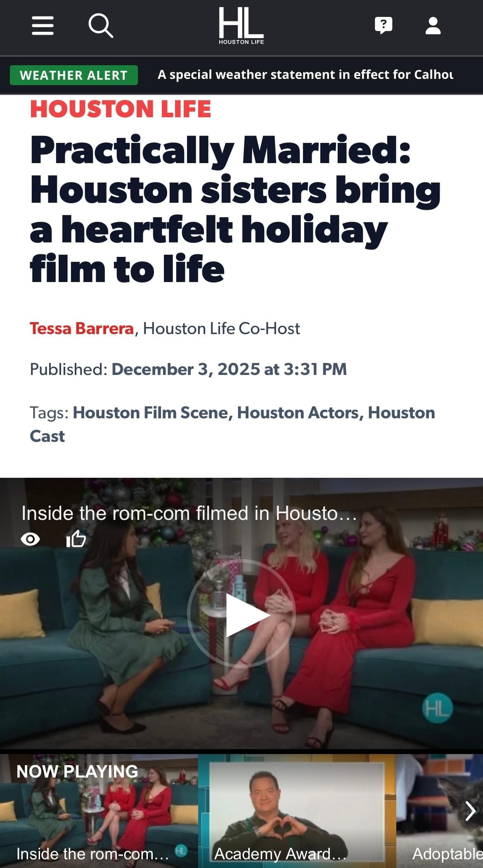The image size is (483, 868).
Task: Show next videos with right chevron arrow
Action: click(471, 811)
